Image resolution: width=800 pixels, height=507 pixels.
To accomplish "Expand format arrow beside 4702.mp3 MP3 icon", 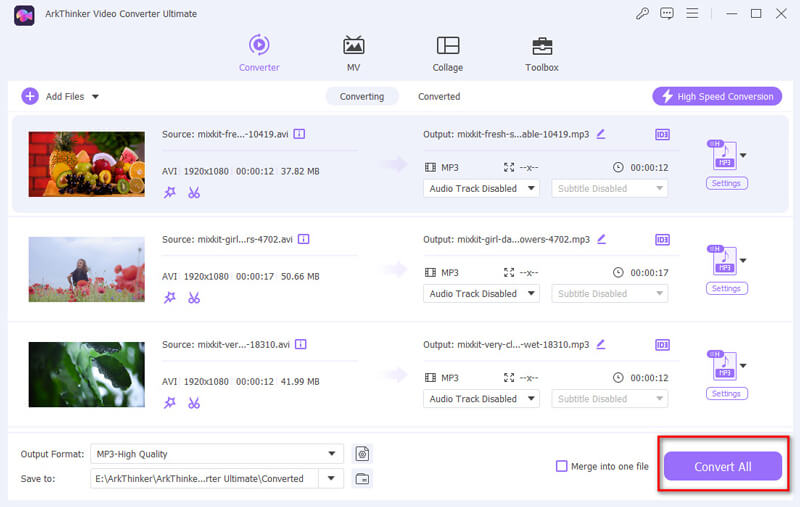I will [743, 260].
